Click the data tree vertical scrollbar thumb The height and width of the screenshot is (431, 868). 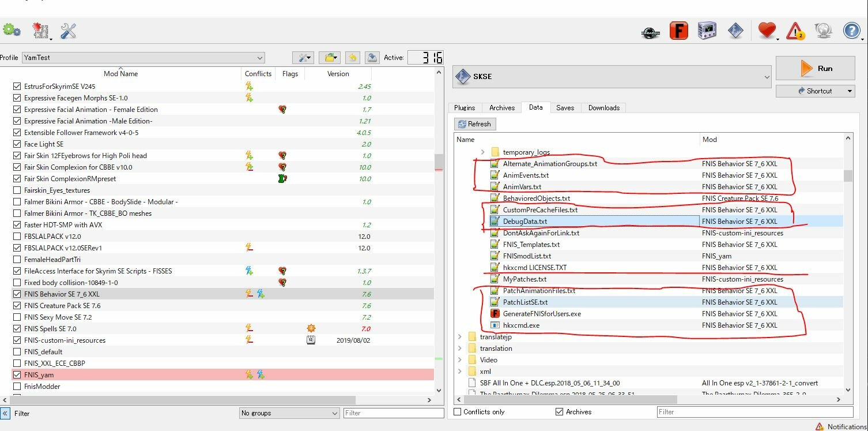tap(848, 175)
